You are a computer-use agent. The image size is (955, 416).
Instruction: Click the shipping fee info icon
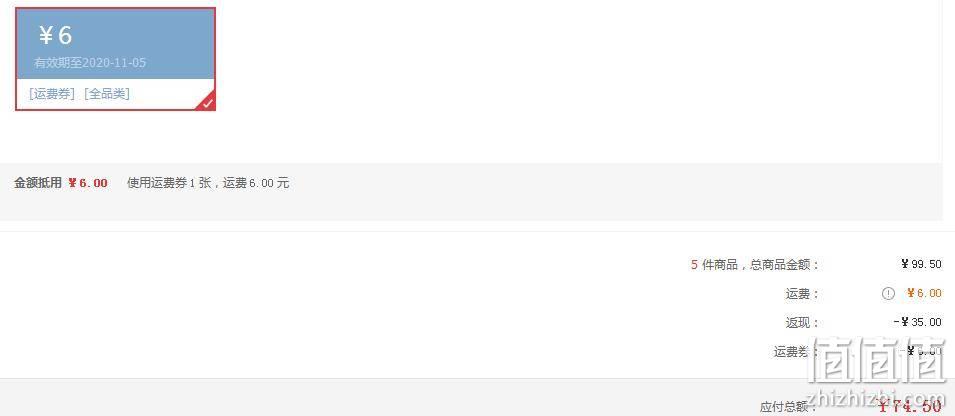click(888, 294)
